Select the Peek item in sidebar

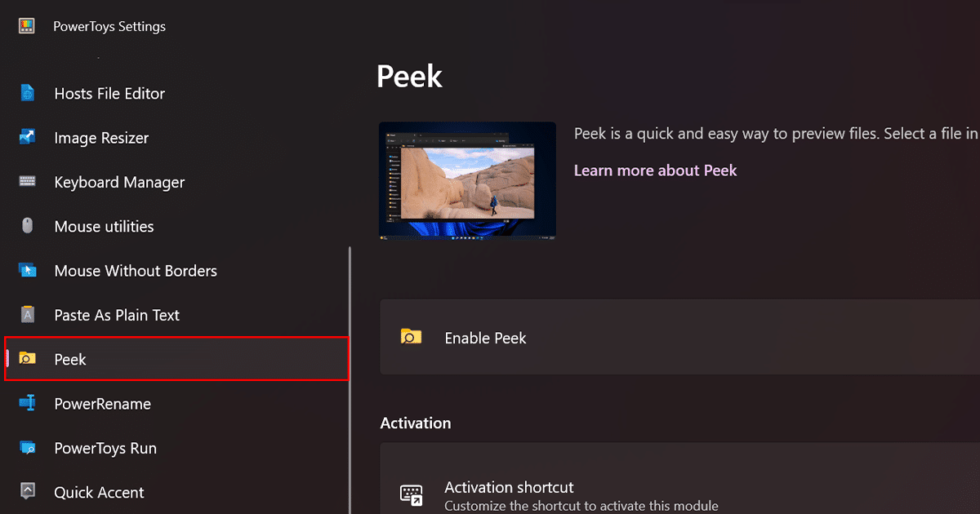click(70, 359)
